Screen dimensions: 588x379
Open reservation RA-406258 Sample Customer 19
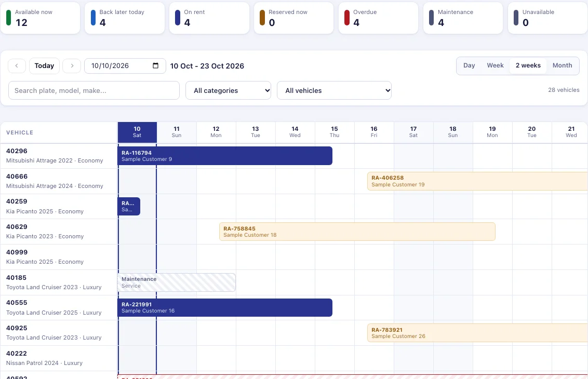coord(477,181)
